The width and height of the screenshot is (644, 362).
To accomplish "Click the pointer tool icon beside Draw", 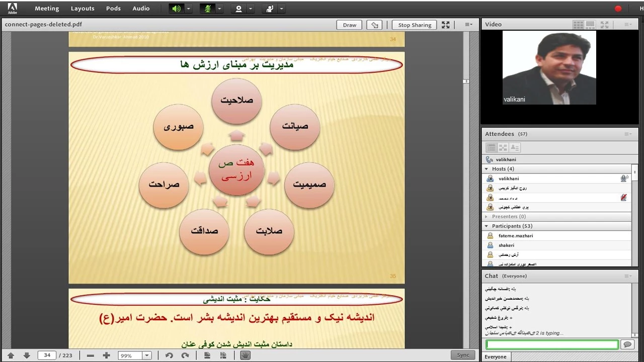I will 373,25.
